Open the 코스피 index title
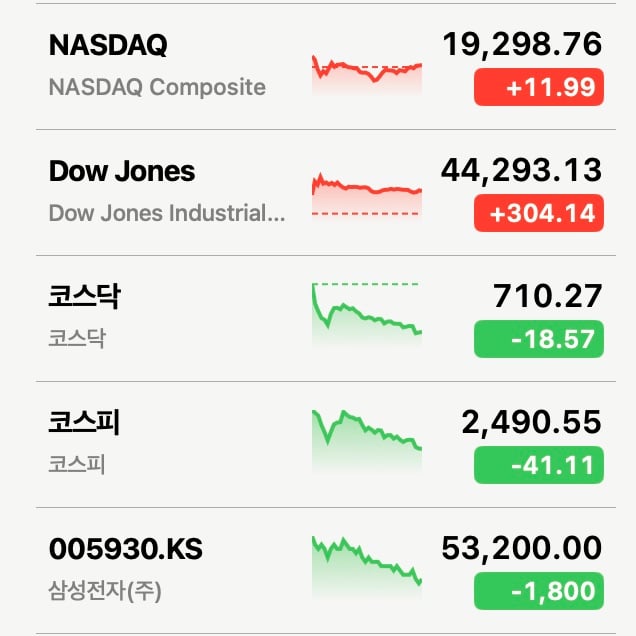This screenshot has width=636, height=636. (x=84, y=422)
